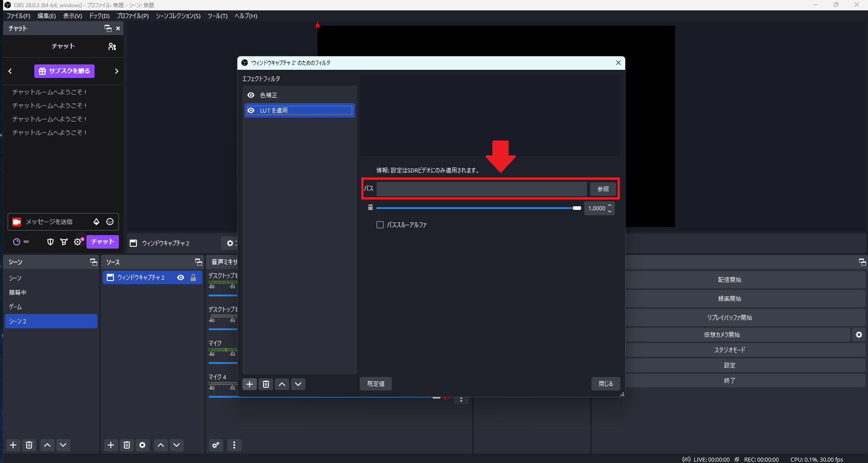Open the プロファイル(P) menu
Image resolution: width=868 pixels, height=463 pixels.
132,16
